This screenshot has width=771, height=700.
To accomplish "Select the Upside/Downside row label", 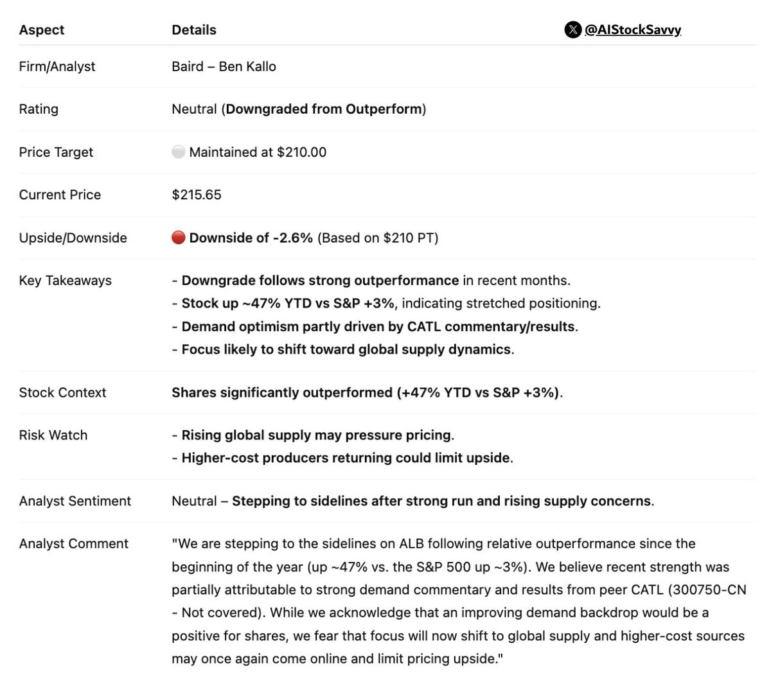I will point(73,238).
